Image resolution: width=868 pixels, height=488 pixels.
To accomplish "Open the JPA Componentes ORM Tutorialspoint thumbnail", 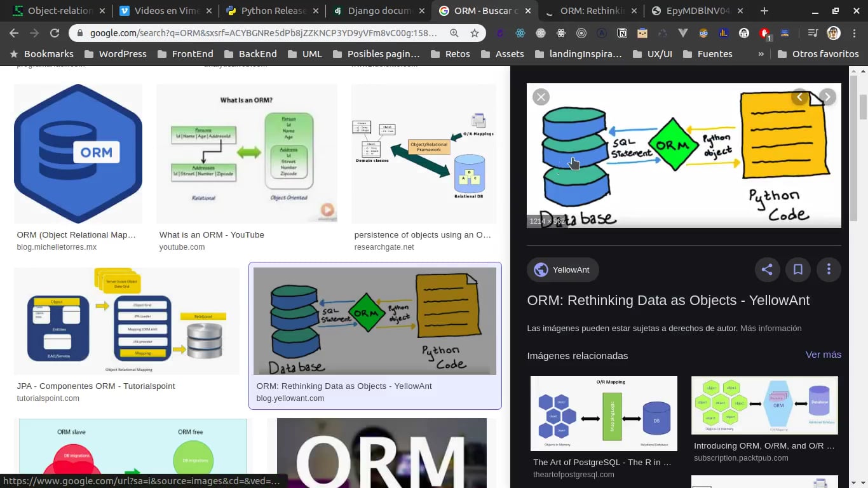I will [126, 321].
